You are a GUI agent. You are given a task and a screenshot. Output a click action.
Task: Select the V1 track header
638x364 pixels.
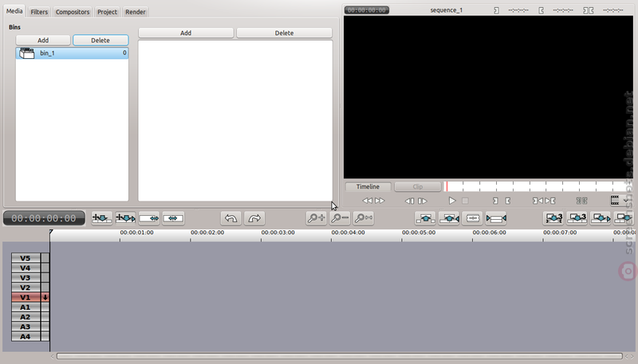[26, 297]
